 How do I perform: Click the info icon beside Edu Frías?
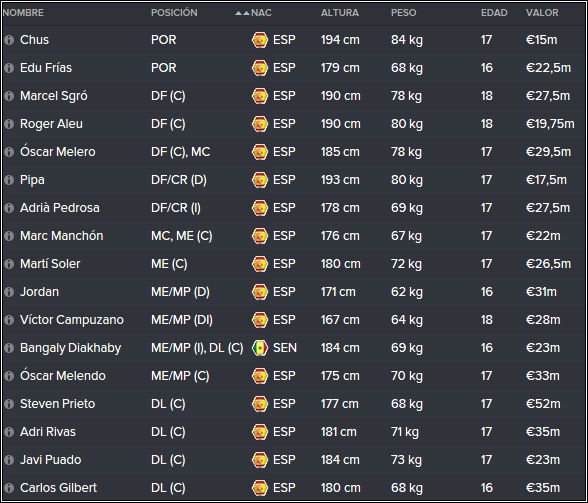coord(9,68)
